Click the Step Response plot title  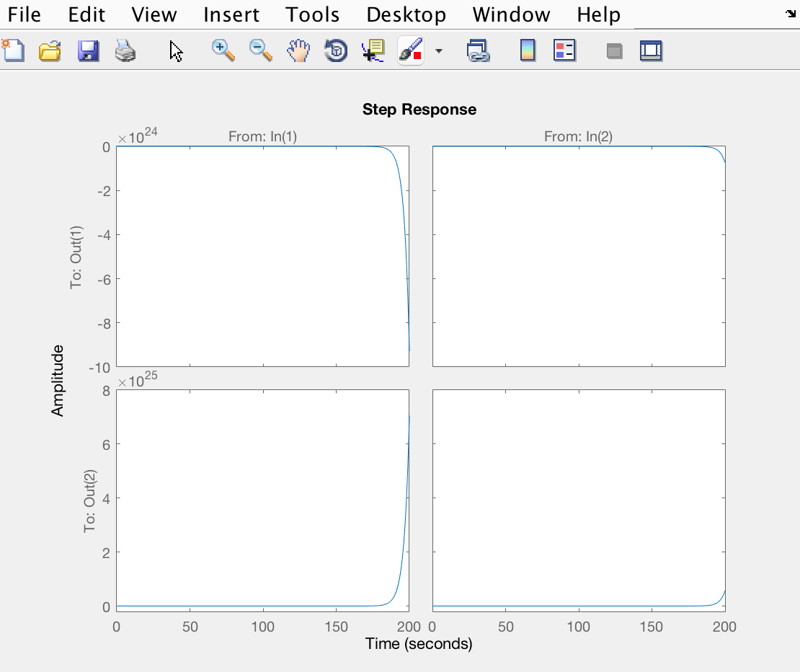(419, 110)
